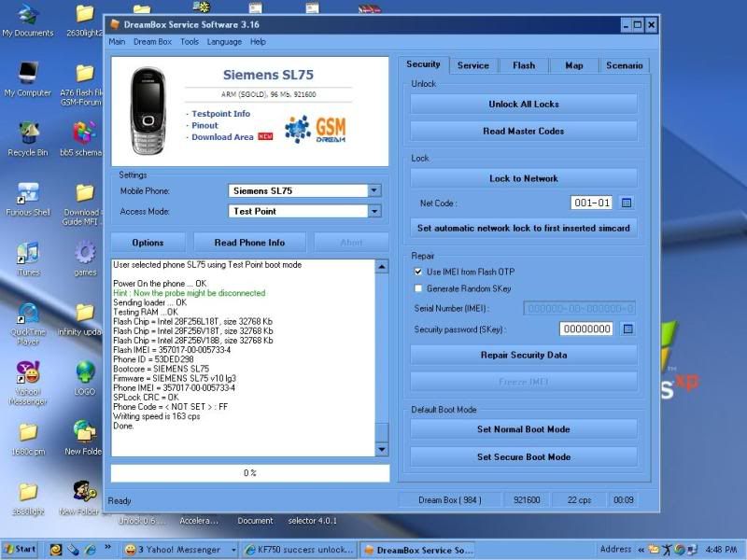Click Set Secure Boot Mode button
This screenshot has height=560, width=747.
click(x=524, y=456)
